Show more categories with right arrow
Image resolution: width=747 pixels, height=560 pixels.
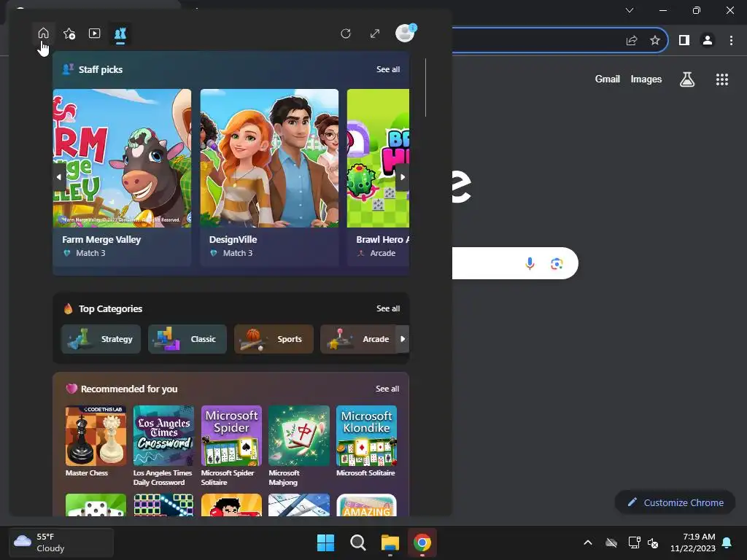(403, 339)
